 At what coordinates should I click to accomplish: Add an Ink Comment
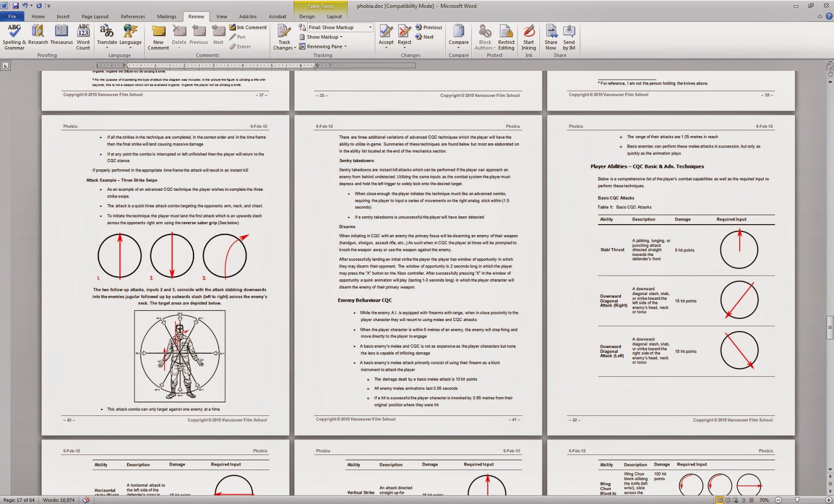point(248,27)
